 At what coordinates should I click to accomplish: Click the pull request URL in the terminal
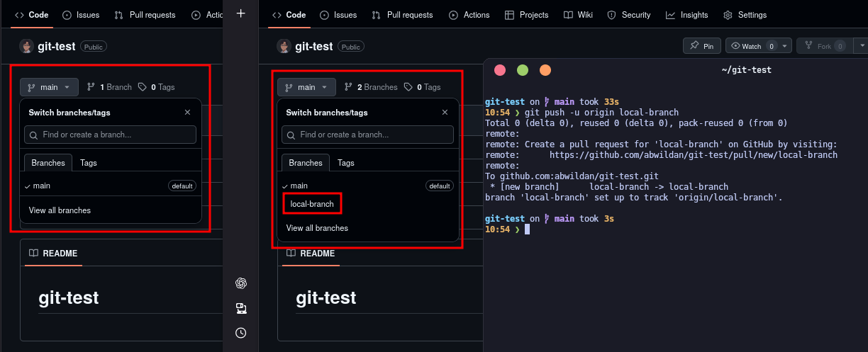(x=694, y=155)
